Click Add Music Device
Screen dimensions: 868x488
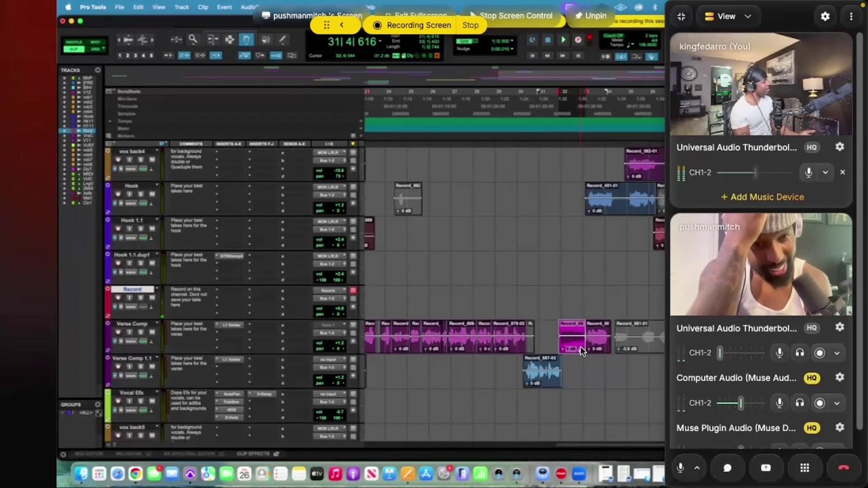click(x=762, y=197)
